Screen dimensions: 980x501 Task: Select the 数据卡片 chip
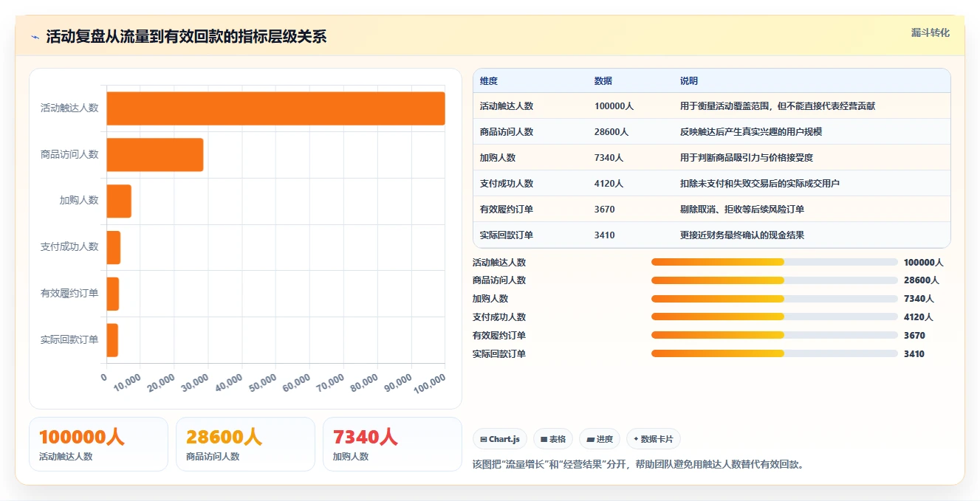pos(654,439)
